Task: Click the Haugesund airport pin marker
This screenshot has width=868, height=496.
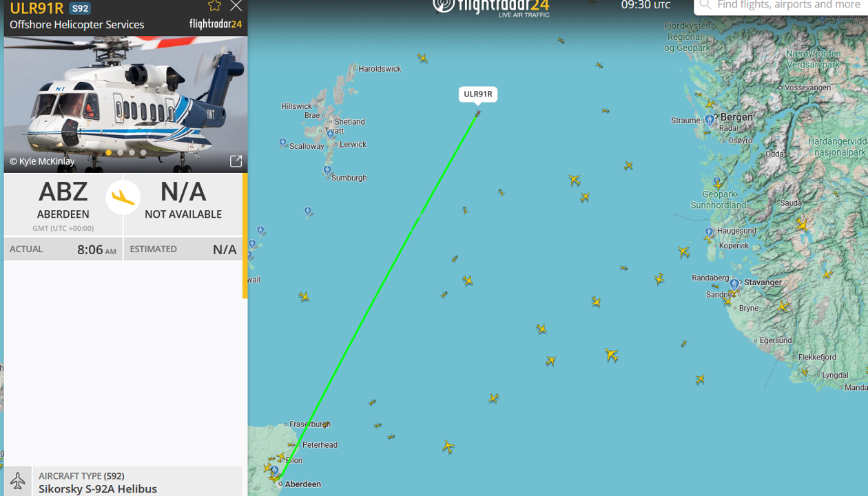Action: (709, 232)
